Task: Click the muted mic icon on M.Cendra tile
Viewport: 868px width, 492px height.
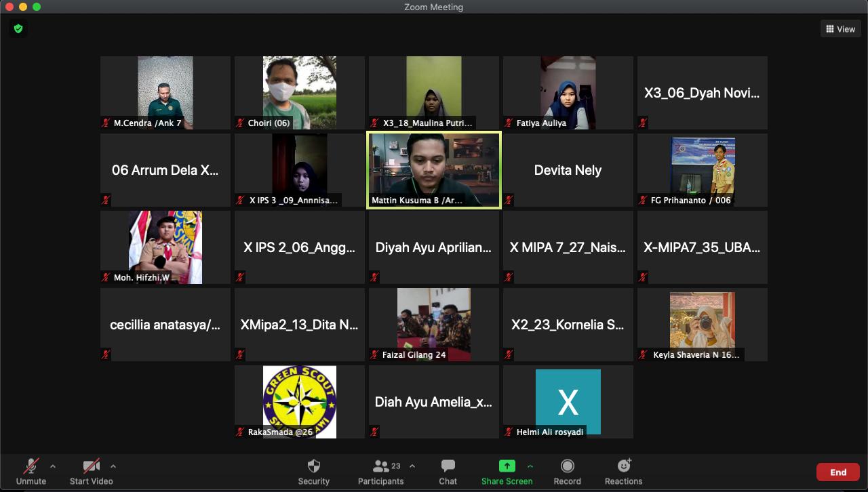Action: (x=106, y=123)
